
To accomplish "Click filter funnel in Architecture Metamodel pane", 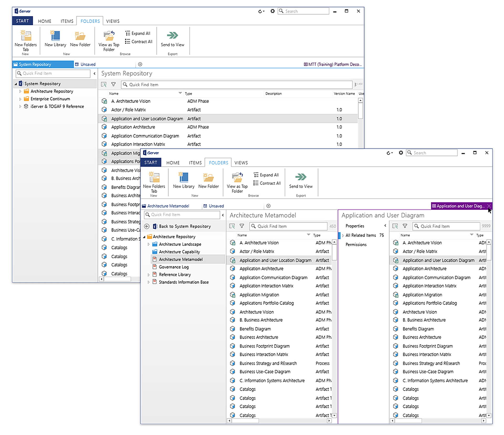I will 242,226.
